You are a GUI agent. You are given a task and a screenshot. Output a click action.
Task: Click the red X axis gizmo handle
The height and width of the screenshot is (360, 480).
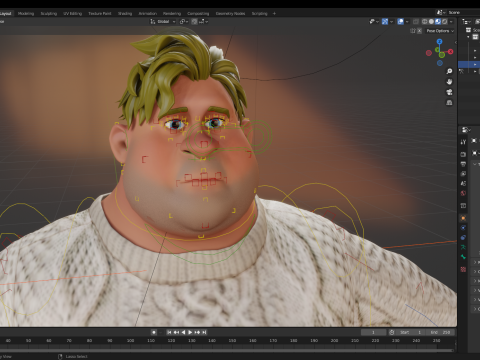coord(451,51)
